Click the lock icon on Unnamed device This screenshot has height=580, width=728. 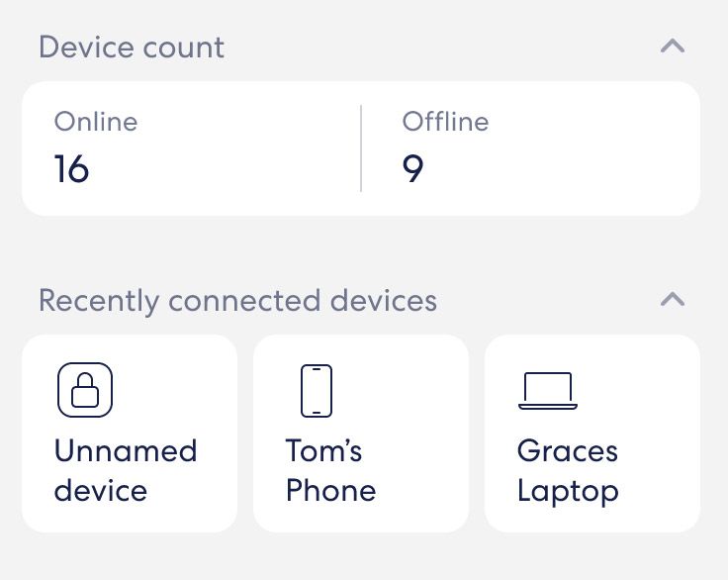coord(85,390)
